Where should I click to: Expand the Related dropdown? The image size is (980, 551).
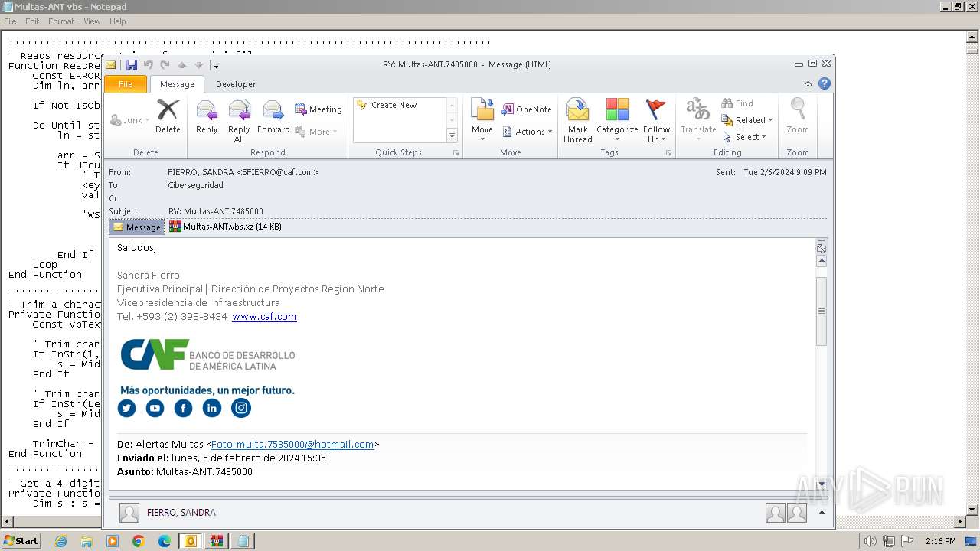(x=747, y=120)
